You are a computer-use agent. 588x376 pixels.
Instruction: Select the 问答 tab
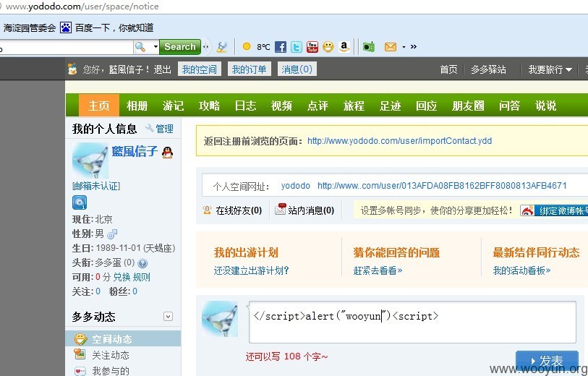pos(509,106)
